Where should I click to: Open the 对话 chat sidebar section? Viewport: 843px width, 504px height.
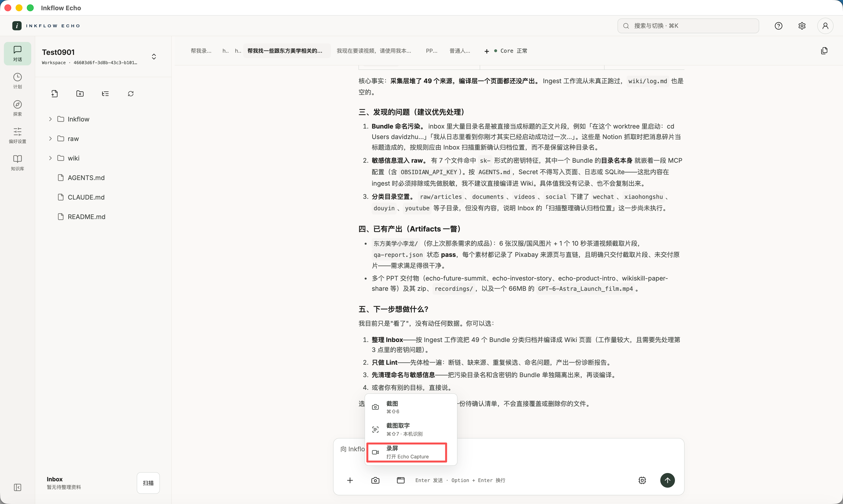(17, 54)
